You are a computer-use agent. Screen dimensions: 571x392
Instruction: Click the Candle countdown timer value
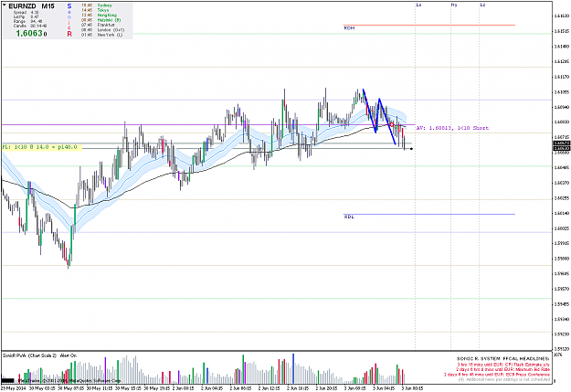38,26
